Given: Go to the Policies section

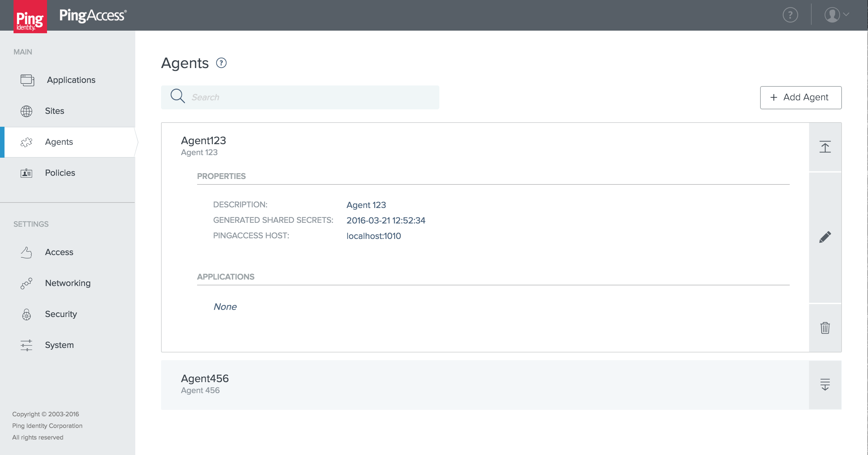Looking at the screenshot, I should click(x=60, y=173).
